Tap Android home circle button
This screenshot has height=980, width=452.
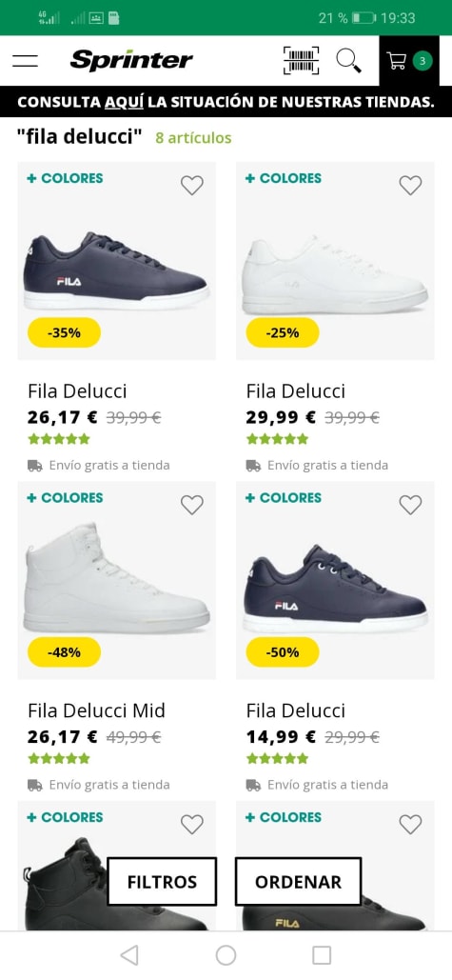tap(226, 955)
